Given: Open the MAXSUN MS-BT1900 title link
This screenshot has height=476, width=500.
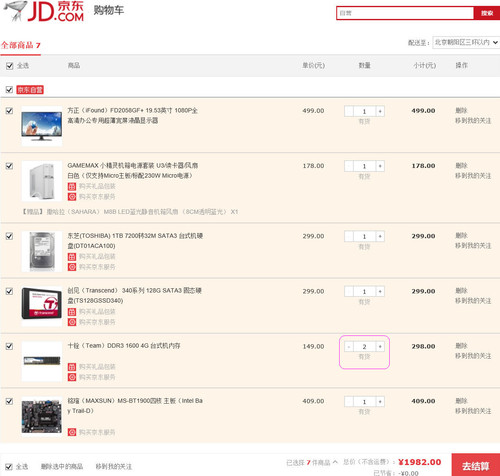Looking at the screenshot, I should 135,406.
